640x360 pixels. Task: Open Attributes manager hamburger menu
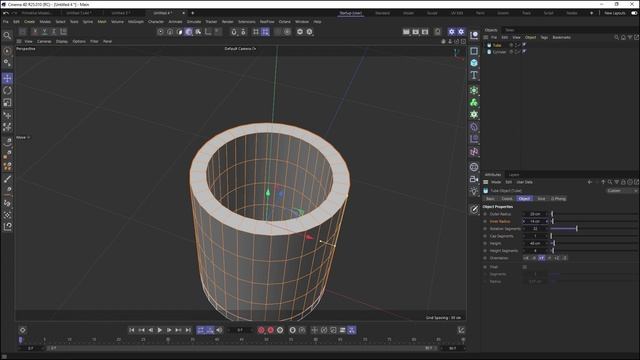[x=486, y=182]
